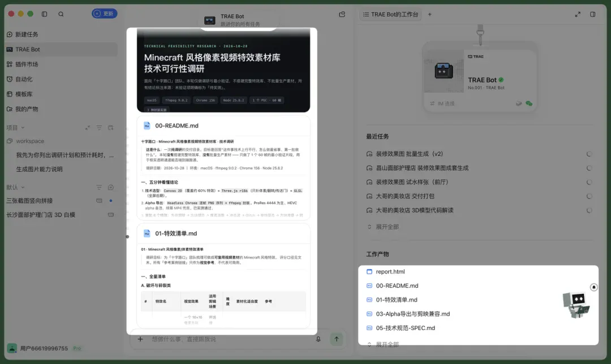Click the blue 更新 update button
This screenshot has width=611, height=364.
[x=105, y=14]
